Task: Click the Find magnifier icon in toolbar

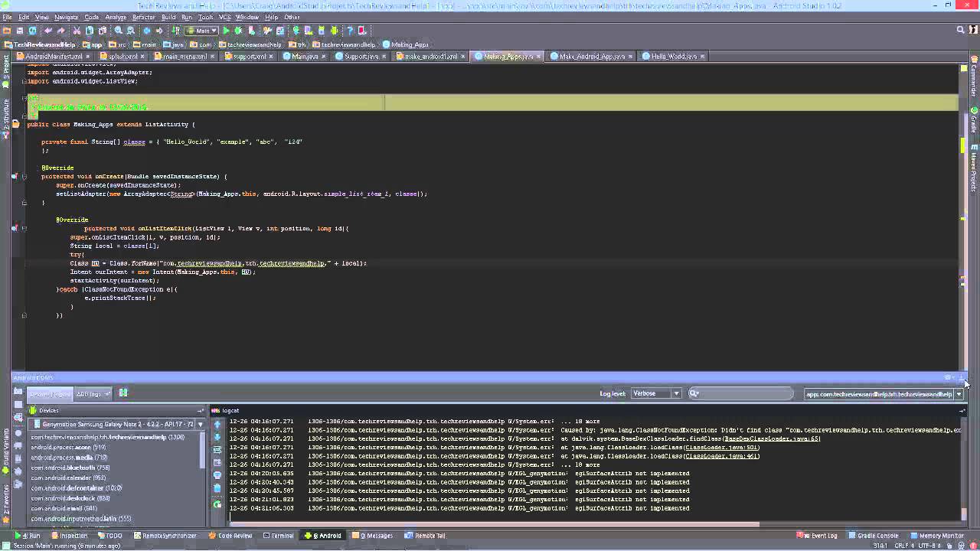Action: coord(118,31)
